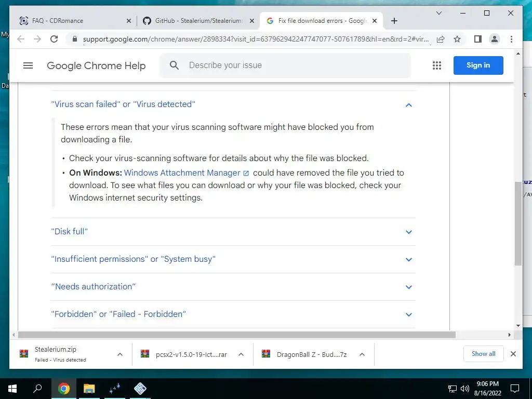Expand the Needs authorization section
532x399 pixels.
pos(233,287)
